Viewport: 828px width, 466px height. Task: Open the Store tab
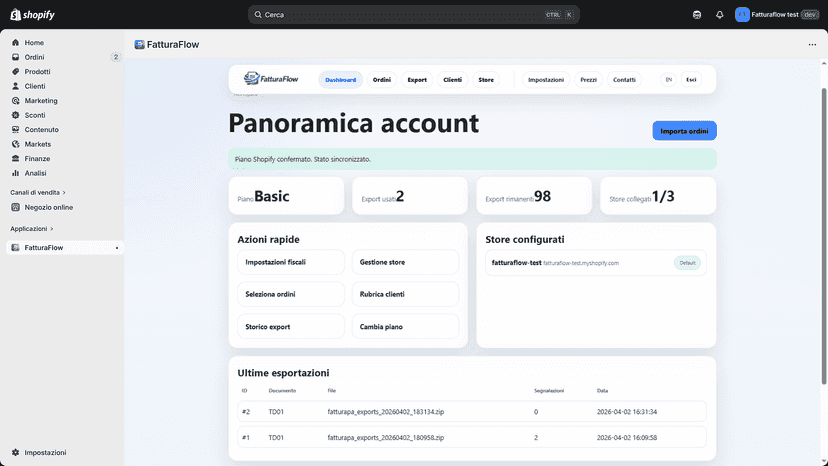[486, 80]
